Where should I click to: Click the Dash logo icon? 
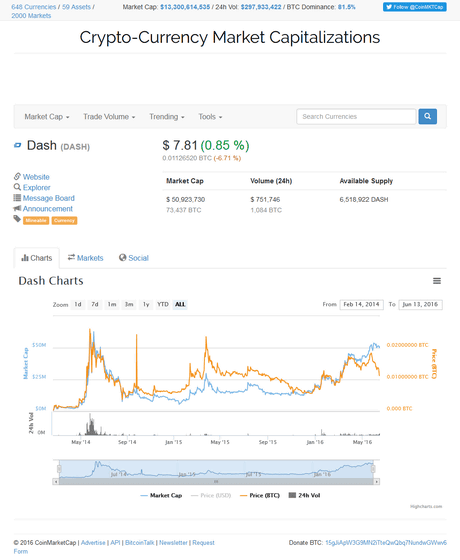[18, 145]
